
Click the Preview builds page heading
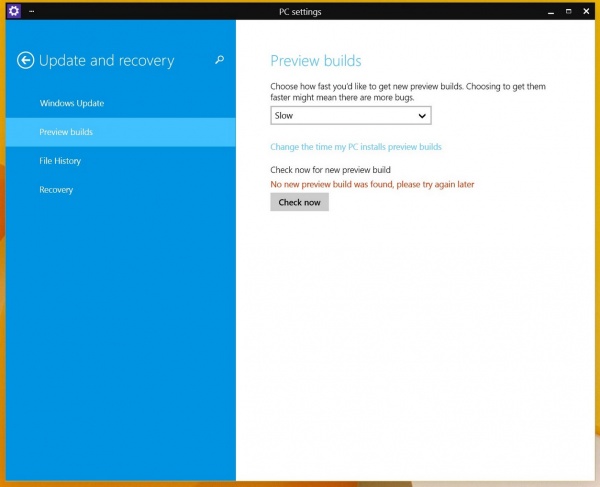click(316, 61)
